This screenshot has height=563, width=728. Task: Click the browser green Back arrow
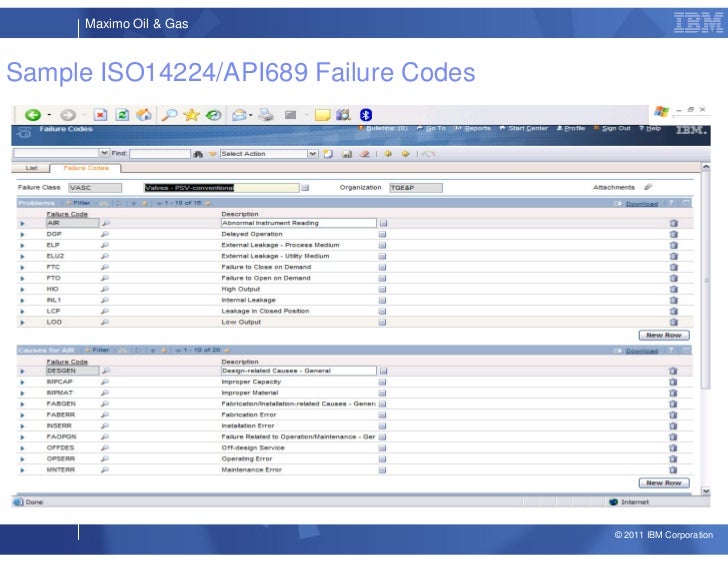[32, 115]
